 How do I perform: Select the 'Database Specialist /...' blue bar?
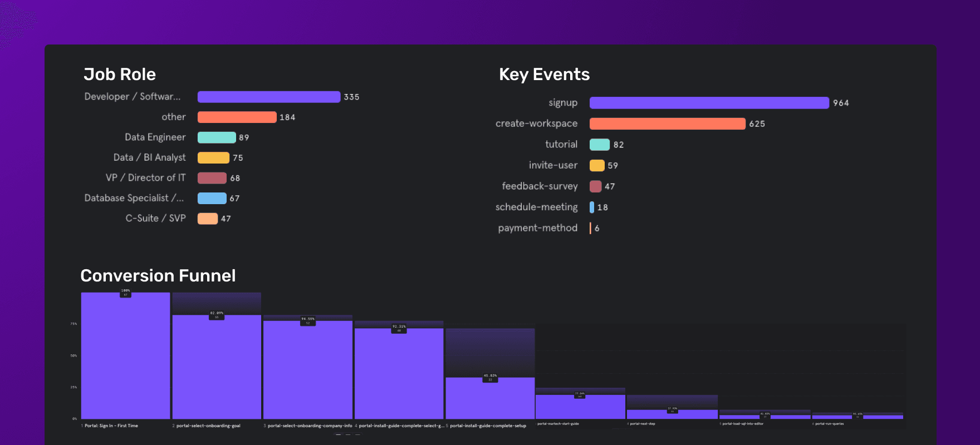[212, 198]
